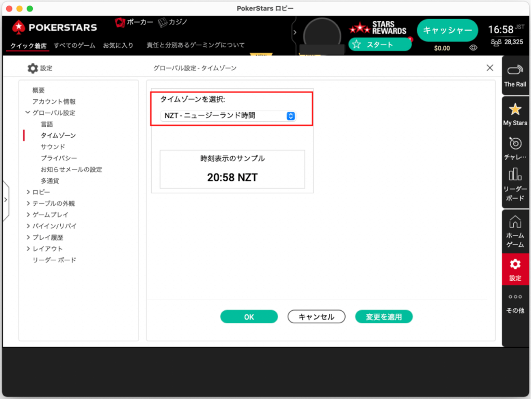Click the キャンセル button

point(316,316)
